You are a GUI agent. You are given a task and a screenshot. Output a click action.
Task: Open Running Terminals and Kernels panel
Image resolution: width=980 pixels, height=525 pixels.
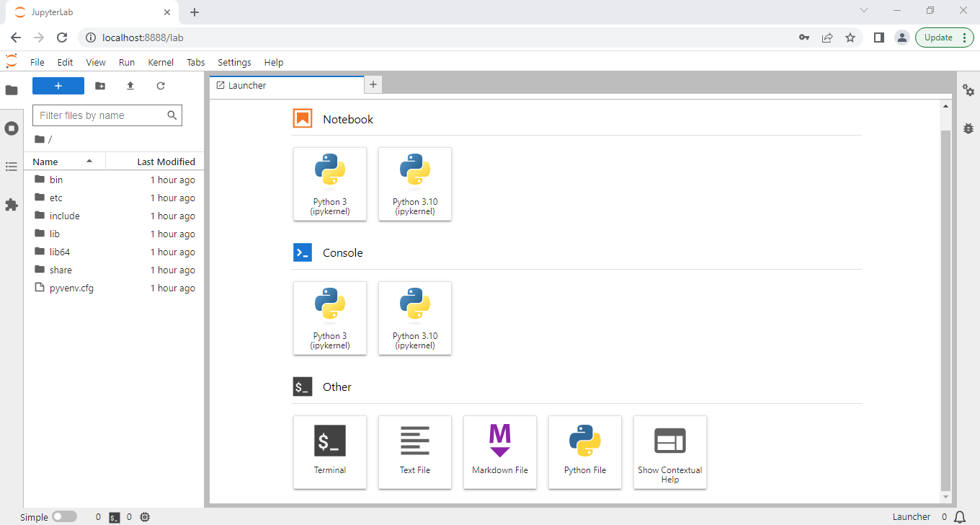coord(12,128)
